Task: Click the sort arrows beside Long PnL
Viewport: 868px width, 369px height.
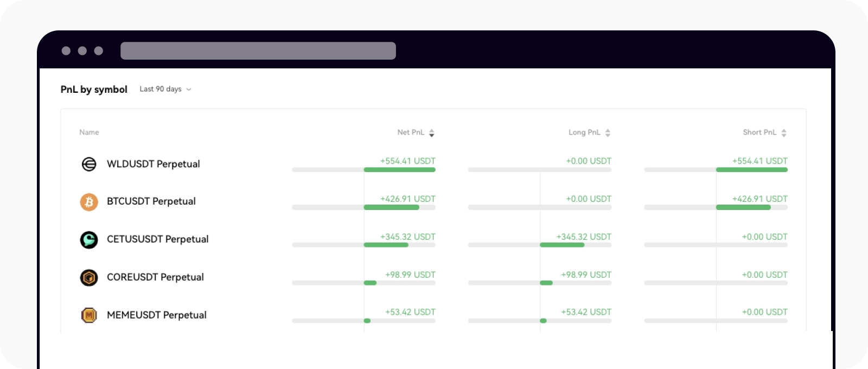Action: coord(608,132)
